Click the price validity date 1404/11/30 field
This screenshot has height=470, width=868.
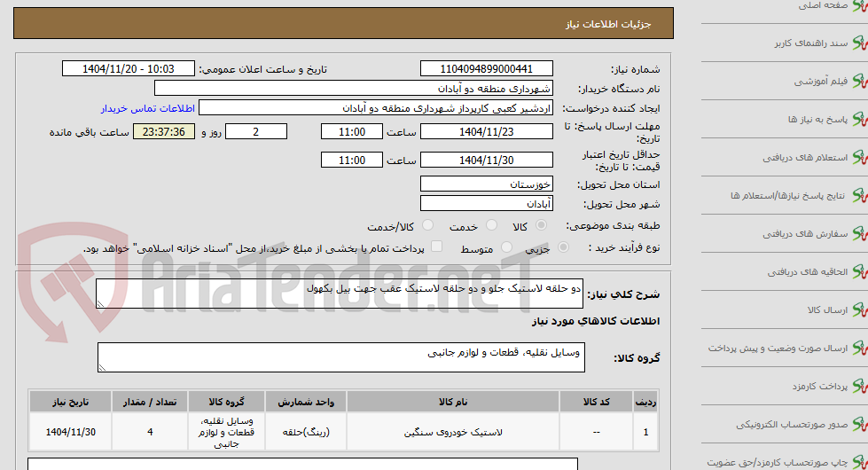point(487,160)
